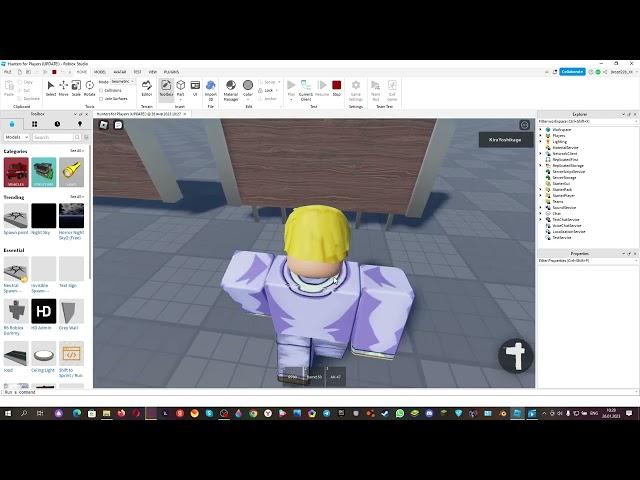Open WhatsApp from the taskbar
This screenshot has height=480, width=640.
pyautogui.click(x=400, y=413)
